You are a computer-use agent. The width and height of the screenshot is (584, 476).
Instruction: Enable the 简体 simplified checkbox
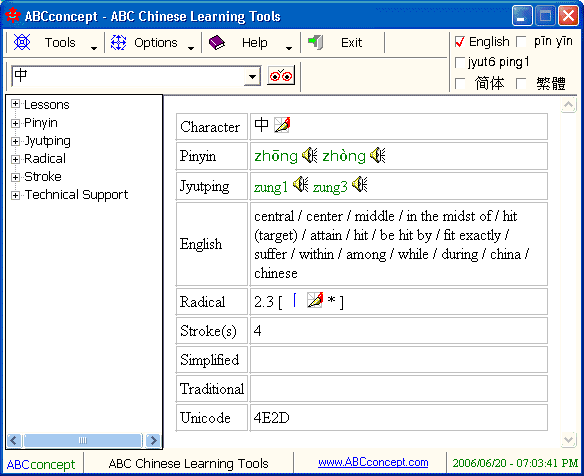(460, 83)
